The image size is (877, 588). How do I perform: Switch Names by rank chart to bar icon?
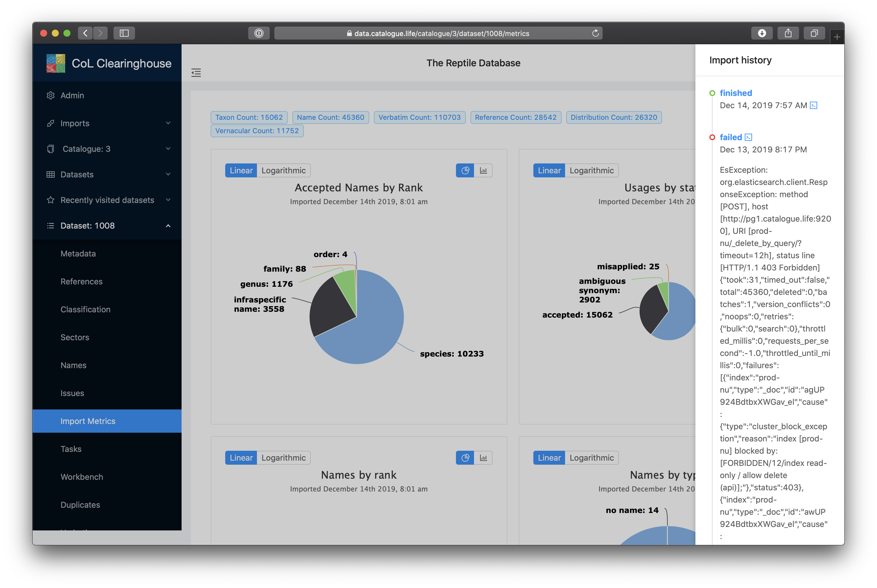tap(483, 458)
